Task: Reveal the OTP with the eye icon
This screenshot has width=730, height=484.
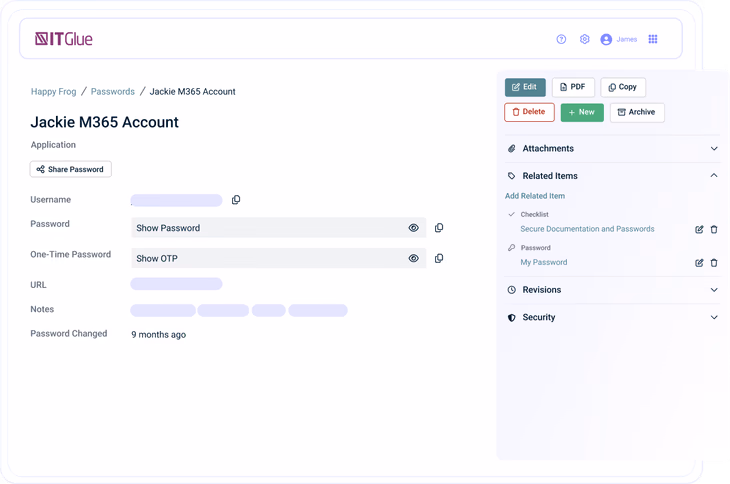Action: point(413,258)
